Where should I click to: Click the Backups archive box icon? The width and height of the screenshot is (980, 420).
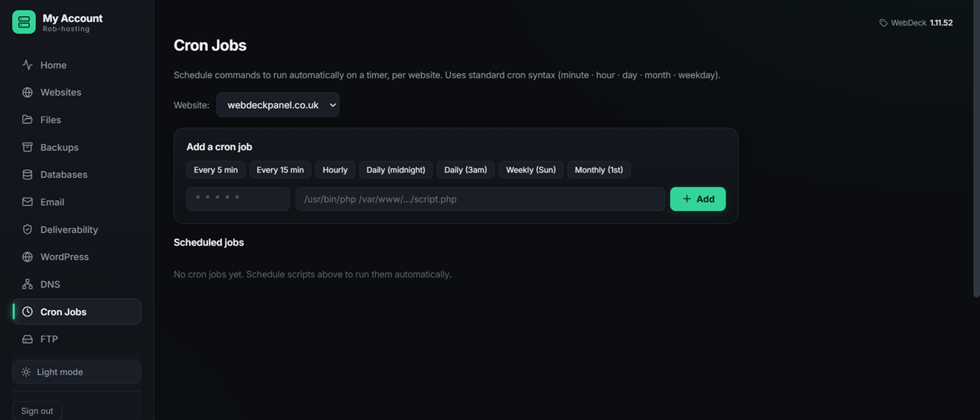pyautogui.click(x=28, y=147)
